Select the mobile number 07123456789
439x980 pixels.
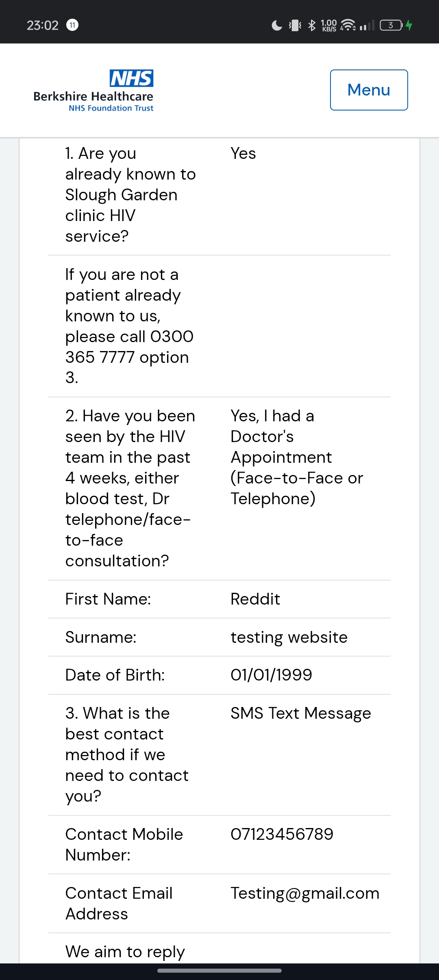coord(282,834)
